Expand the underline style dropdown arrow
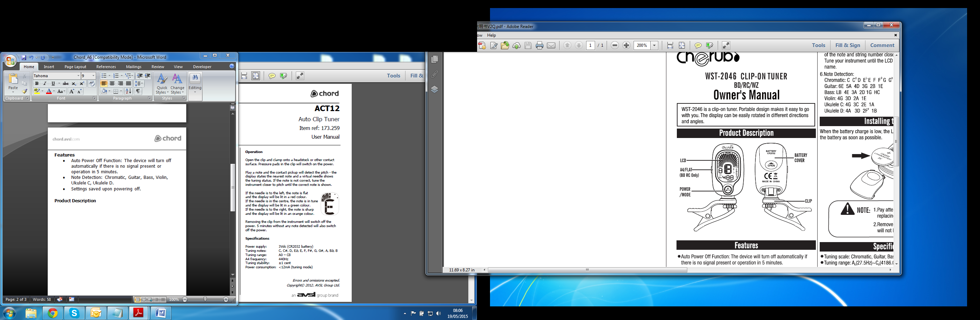 pos(59,84)
